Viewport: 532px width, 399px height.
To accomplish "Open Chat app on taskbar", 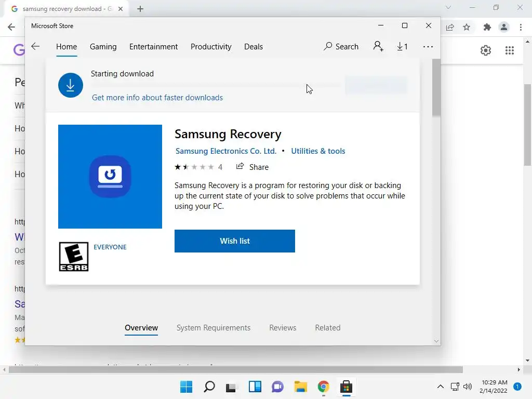I will 277,387.
